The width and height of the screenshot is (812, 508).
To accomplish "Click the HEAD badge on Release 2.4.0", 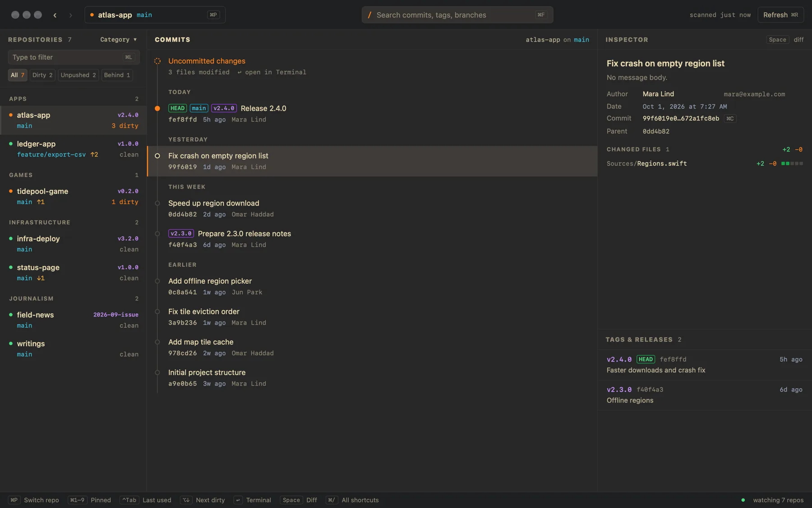I will 177,108.
